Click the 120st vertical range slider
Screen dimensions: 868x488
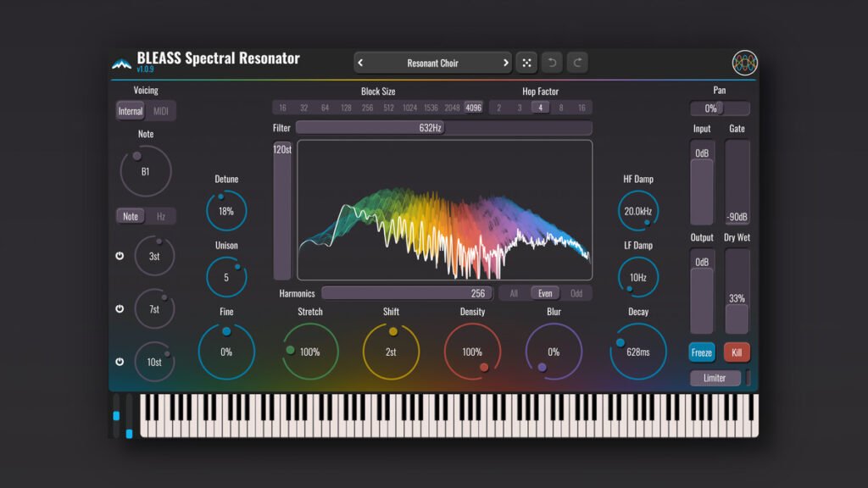coord(281,211)
